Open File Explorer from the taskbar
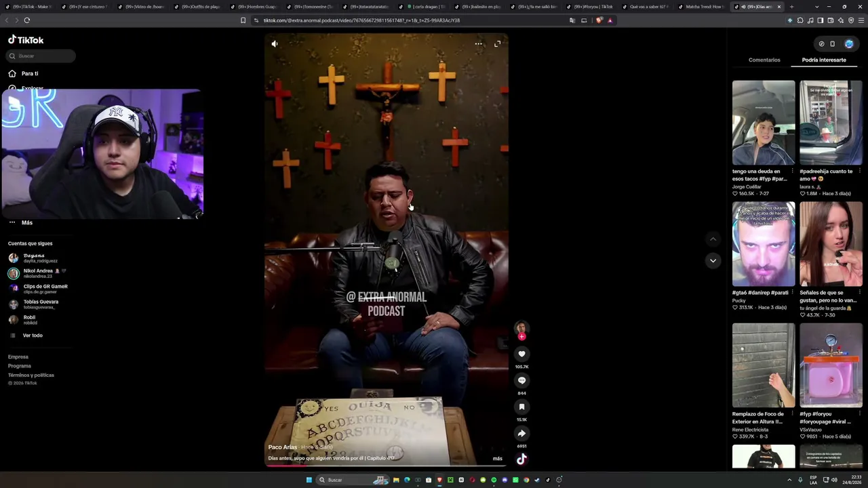 396,480
